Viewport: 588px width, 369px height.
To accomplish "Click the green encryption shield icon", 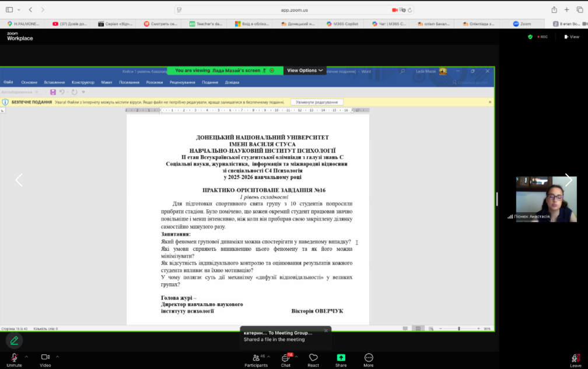I will [530, 37].
